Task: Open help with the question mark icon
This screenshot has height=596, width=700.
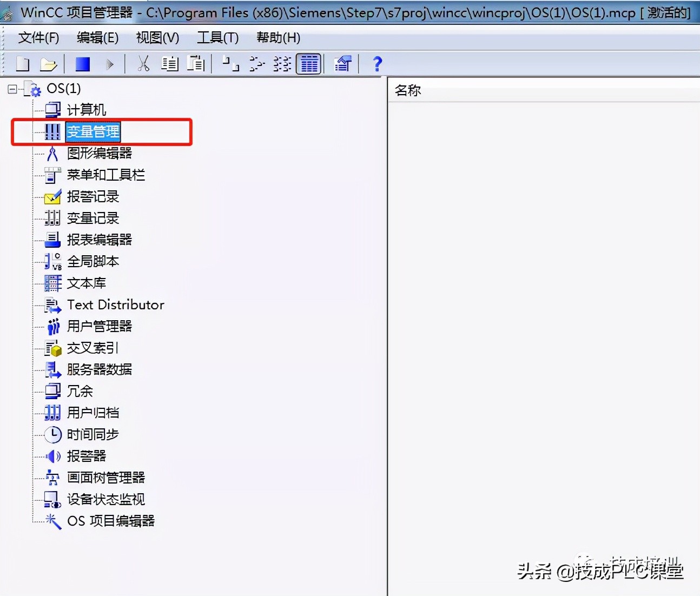Action: tap(377, 63)
